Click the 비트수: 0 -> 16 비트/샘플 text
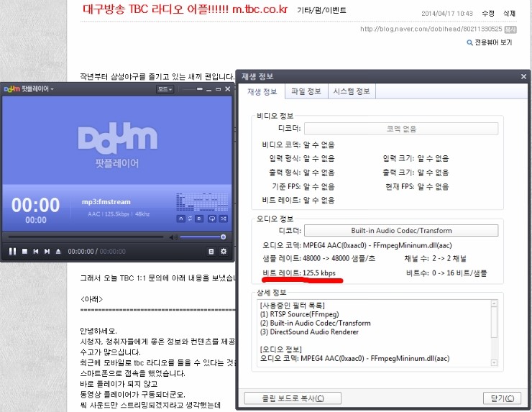532x412 pixels. [446, 273]
